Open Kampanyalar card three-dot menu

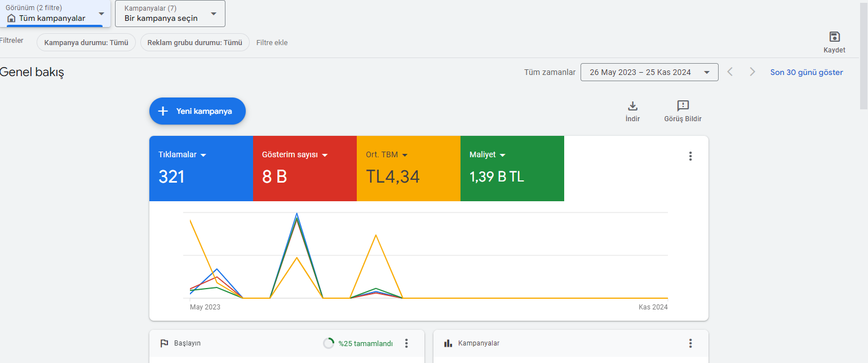point(690,343)
